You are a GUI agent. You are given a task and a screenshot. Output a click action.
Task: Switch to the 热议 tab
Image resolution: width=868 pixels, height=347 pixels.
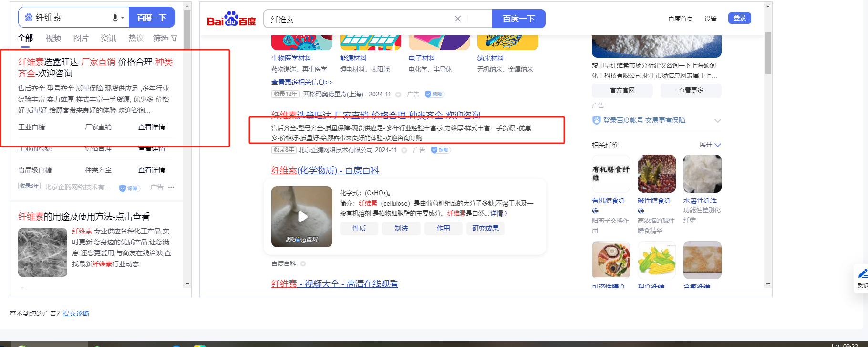click(136, 38)
